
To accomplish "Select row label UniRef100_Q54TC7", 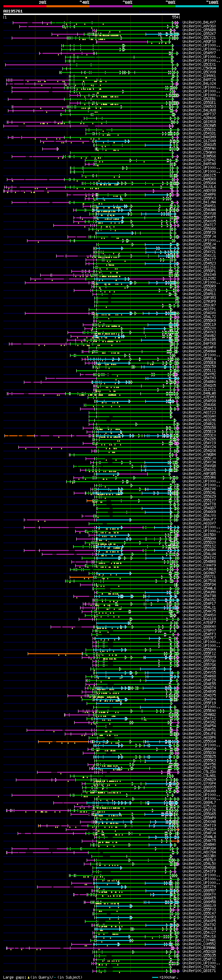I will 199,225.
